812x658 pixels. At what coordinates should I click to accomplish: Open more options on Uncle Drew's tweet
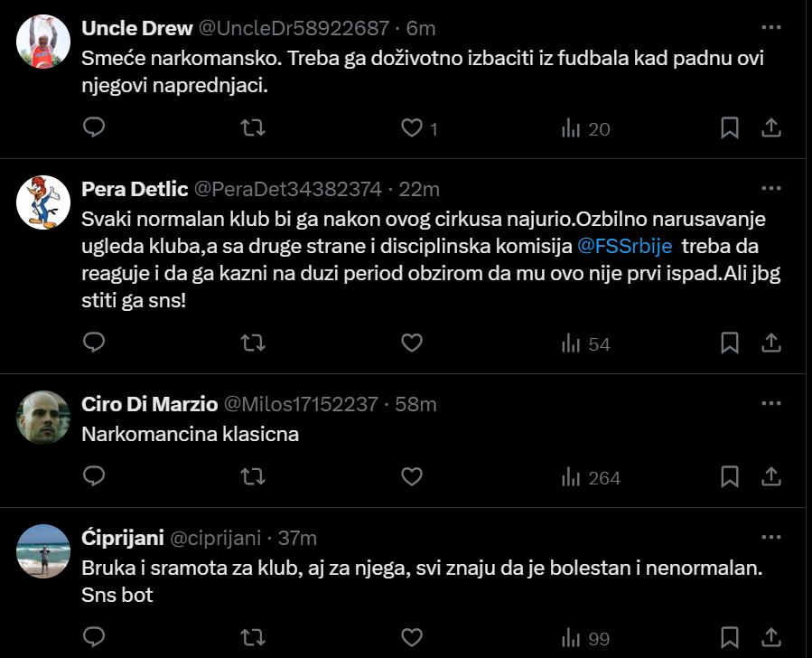(770, 27)
